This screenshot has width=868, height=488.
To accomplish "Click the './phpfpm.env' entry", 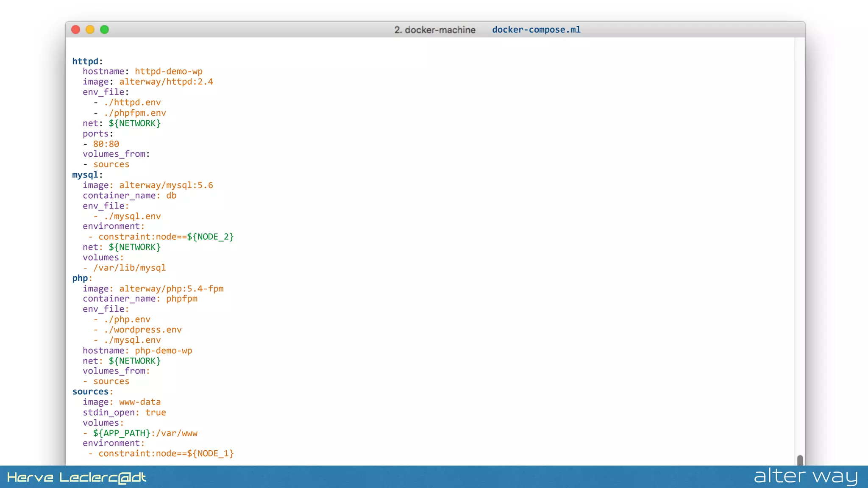I will [135, 113].
